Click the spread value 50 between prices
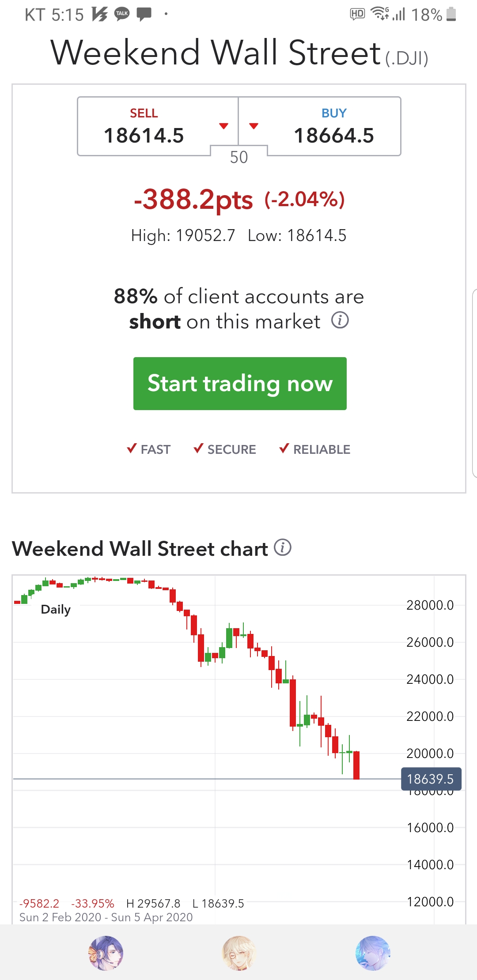This screenshot has width=477, height=980. (239, 157)
